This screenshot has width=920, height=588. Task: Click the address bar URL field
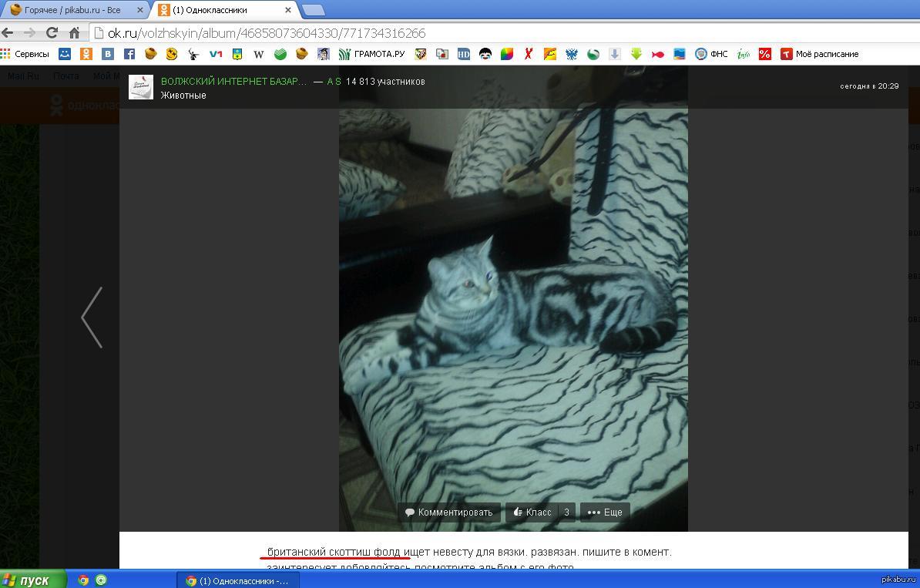click(462, 33)
